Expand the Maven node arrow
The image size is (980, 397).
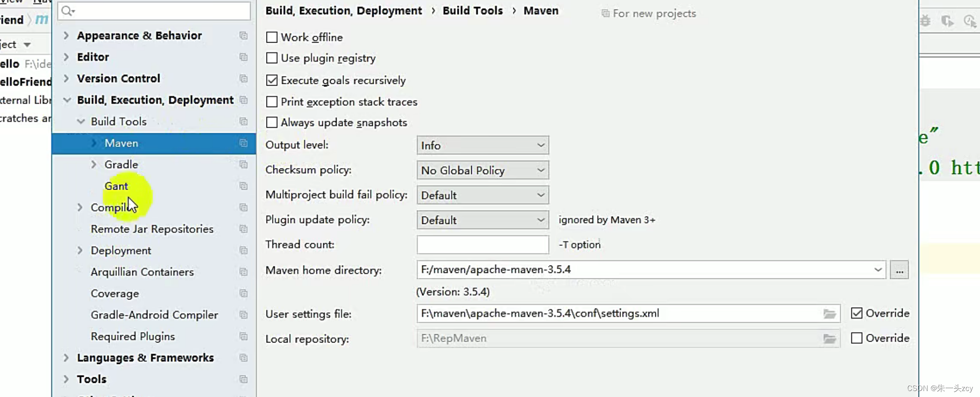94,143
